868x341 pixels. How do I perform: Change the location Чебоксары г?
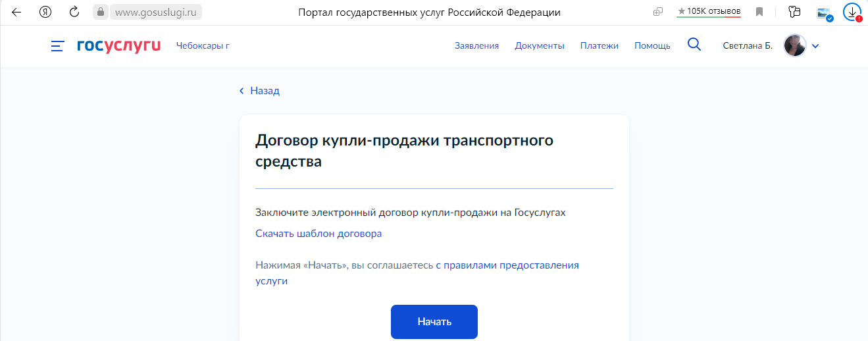203,45
